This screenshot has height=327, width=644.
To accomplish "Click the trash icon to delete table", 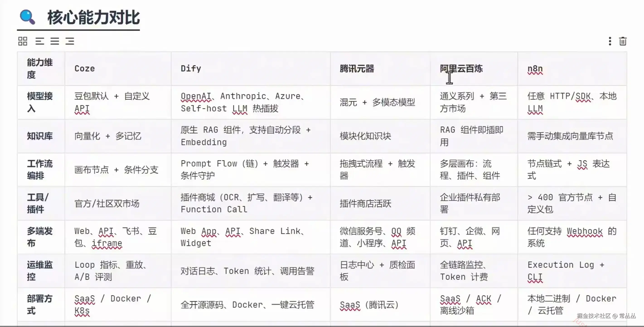I will [x=623, y=41].
